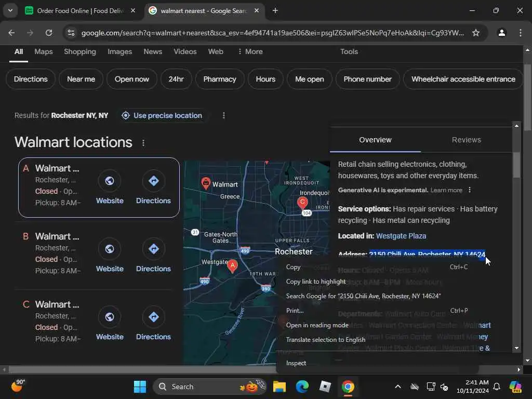Select the Maps search tab
The width and height of the screenshot is (532, 399).
click(44, 51)
